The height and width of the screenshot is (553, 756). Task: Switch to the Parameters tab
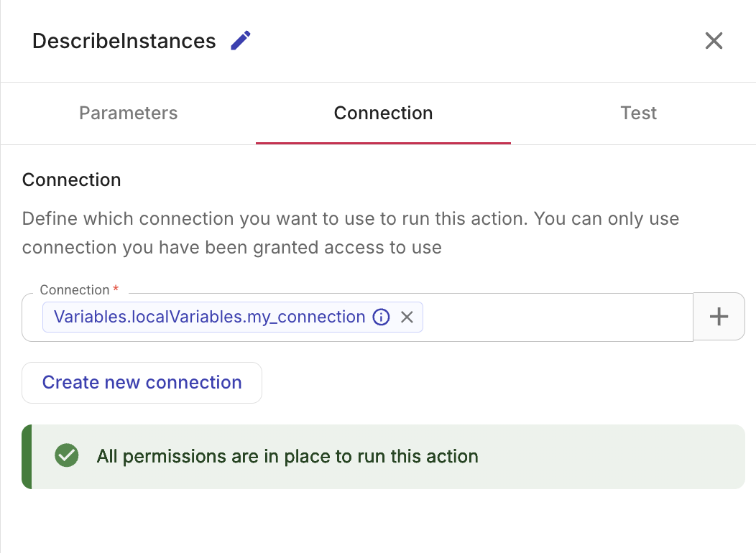tap(129, 113)
